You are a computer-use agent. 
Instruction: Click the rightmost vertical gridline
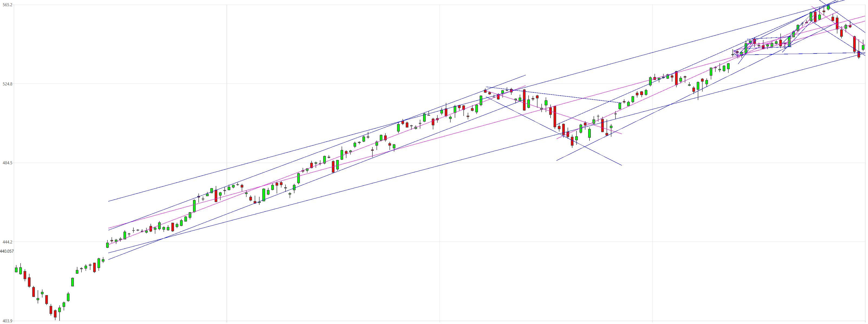pos(652,163)
